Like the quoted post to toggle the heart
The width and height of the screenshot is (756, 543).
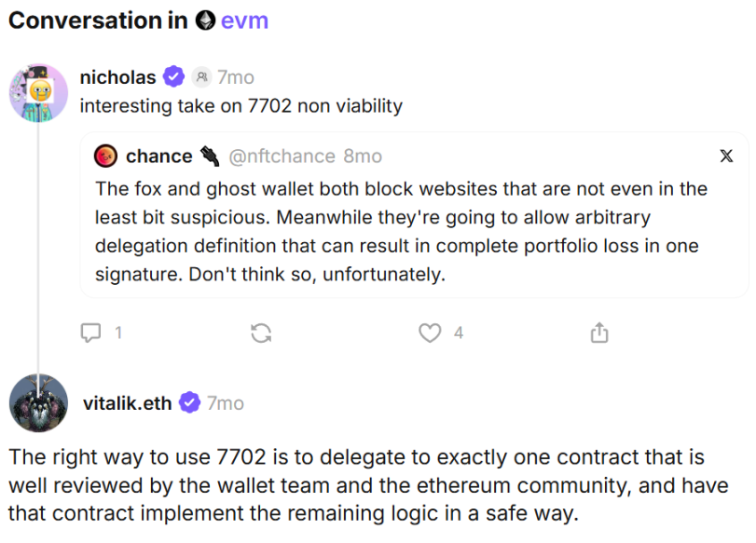(429, 332)
